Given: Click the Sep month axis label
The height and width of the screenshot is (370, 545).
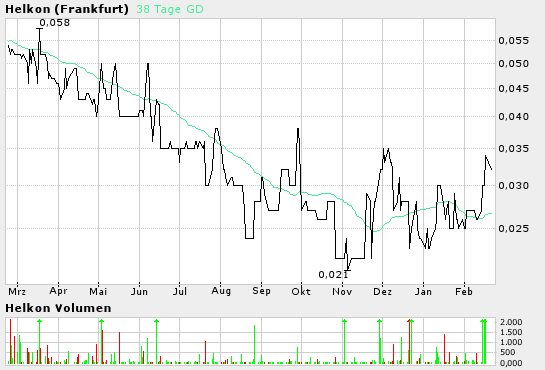Looking at the screenshot, I should 261,291.
